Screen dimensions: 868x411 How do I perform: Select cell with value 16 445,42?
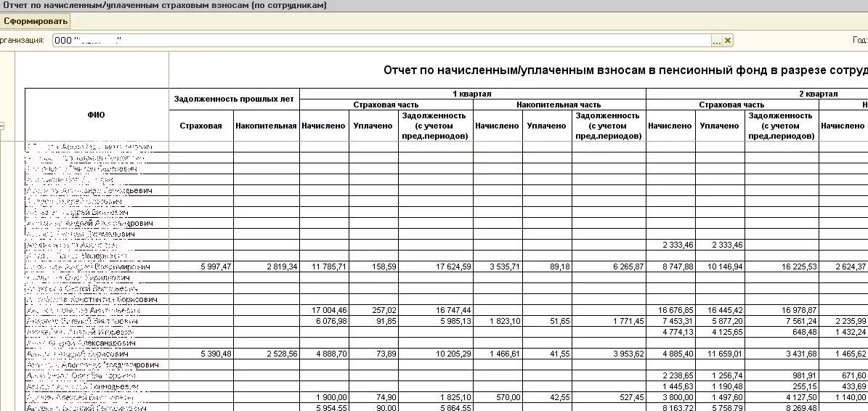[721, 310]
